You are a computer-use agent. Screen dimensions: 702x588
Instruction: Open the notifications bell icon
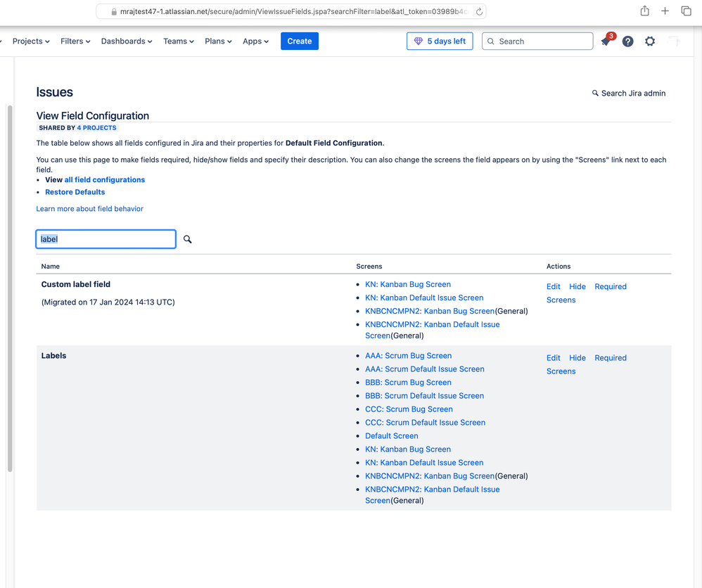click(606, 41)
